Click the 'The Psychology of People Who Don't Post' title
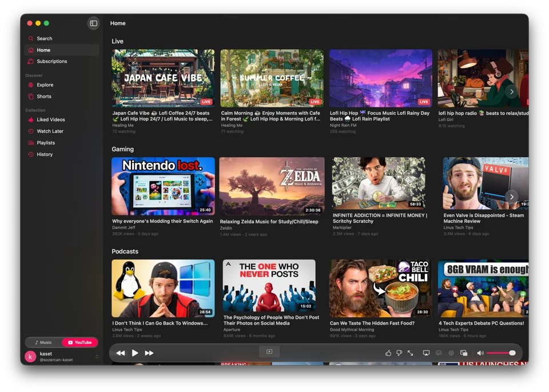 coord(271,320)
